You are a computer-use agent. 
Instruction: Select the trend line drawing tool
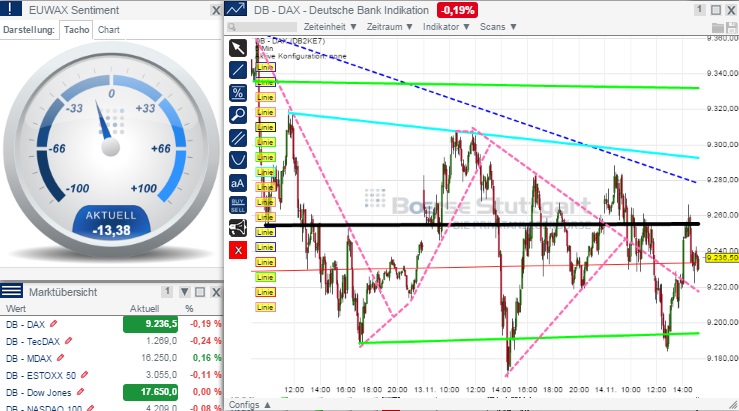point(238,70)
